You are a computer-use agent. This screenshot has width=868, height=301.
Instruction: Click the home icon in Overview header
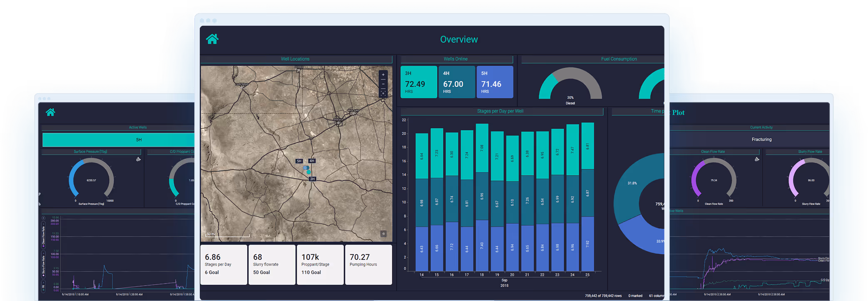[x=212, y=39]
